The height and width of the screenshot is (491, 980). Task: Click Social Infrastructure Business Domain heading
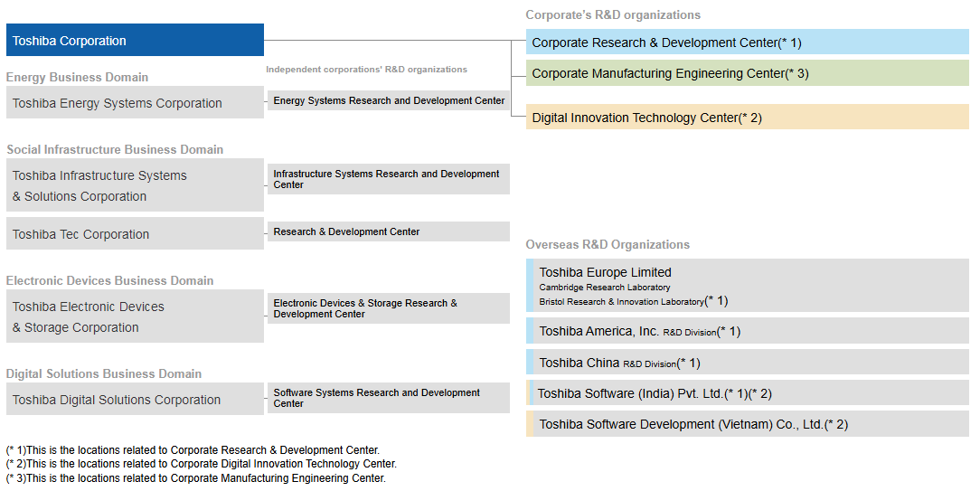(115, 149)
